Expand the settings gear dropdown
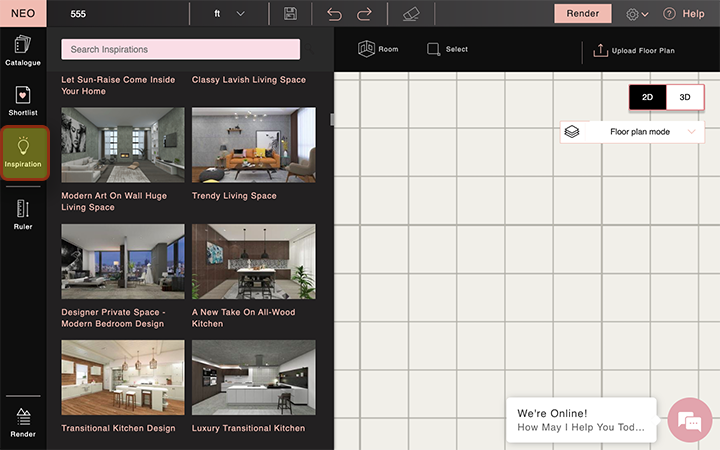720x450 pixels. 637,14
